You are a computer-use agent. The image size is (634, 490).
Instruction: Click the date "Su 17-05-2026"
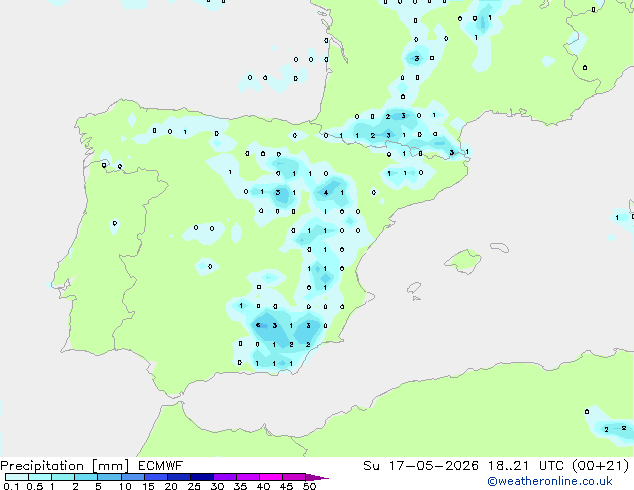coord(421,466)
